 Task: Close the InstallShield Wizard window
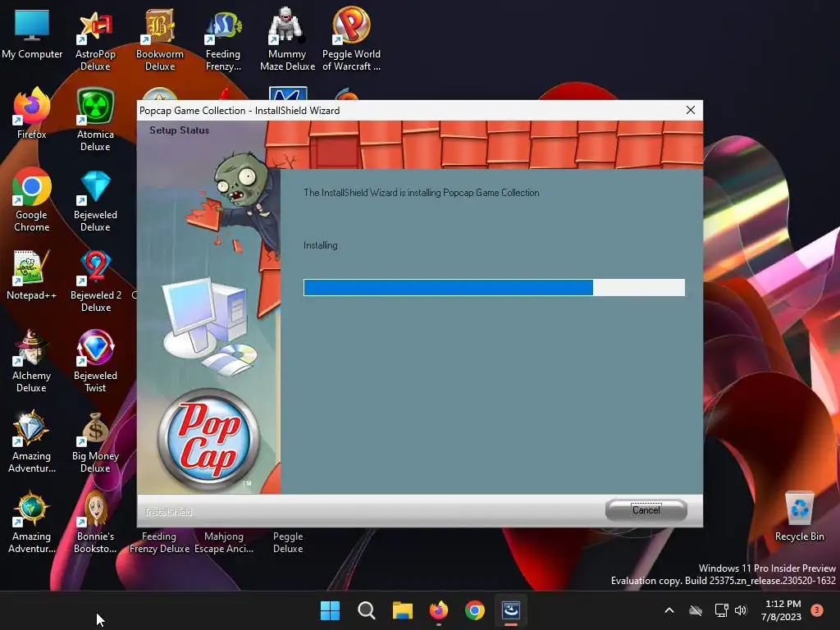tap(691, 110)
